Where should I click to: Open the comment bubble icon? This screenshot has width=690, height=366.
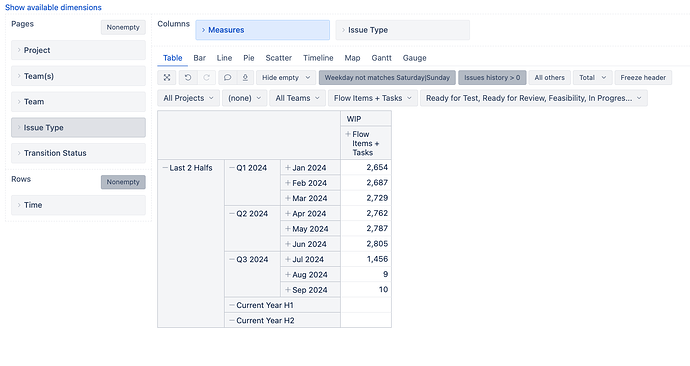point(228,77)
